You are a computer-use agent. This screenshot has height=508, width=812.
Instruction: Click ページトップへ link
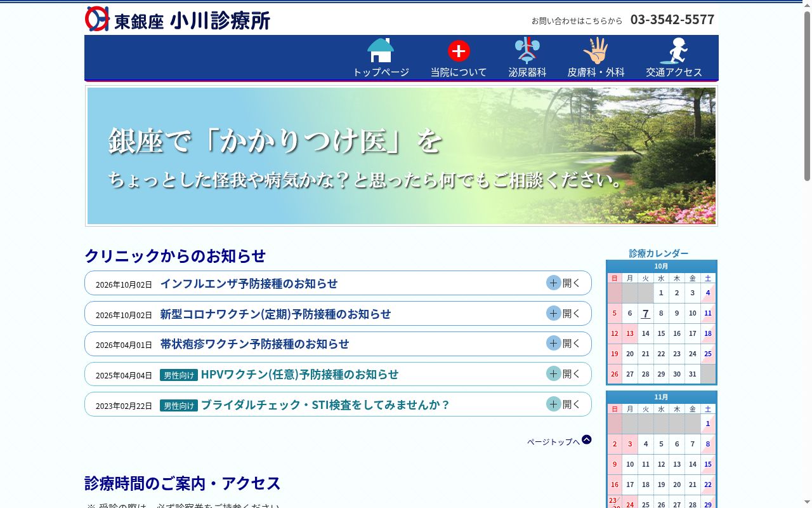pos(553,441)
